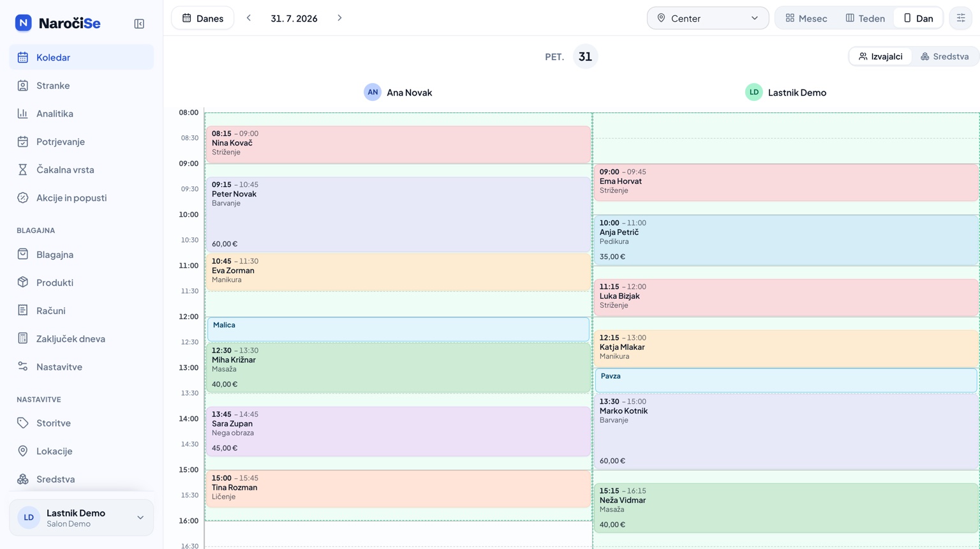Select the Pavza break block

pyautogui.click(x=786, y=380)
